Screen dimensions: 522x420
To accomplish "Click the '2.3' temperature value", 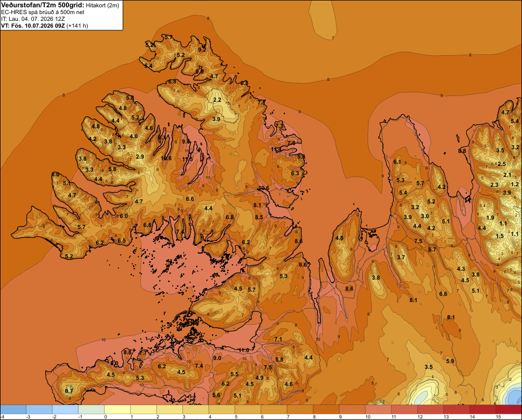I will pos(494,185).
